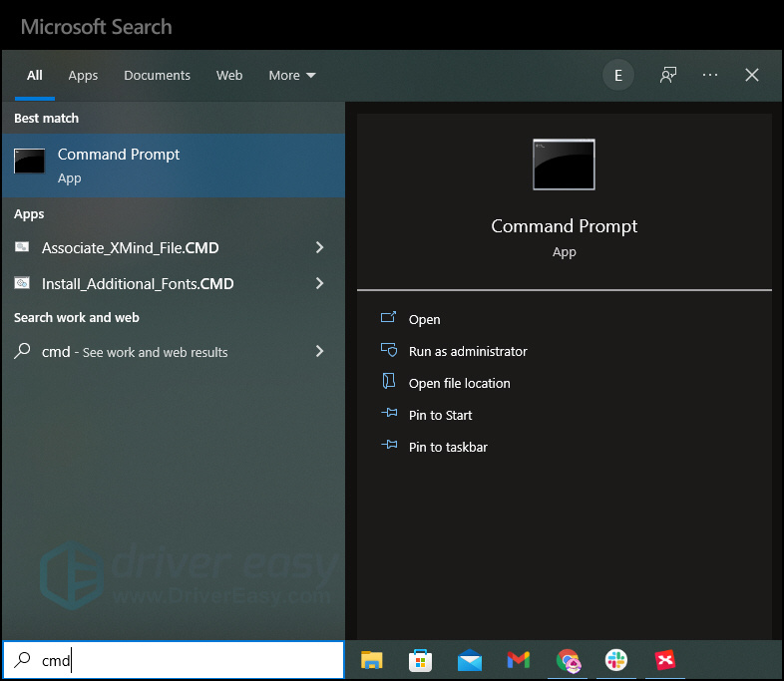The height and width of the screenshot is (681, 784).
Task: Switch to the Documents tab
Action: (x=157, y=76)
